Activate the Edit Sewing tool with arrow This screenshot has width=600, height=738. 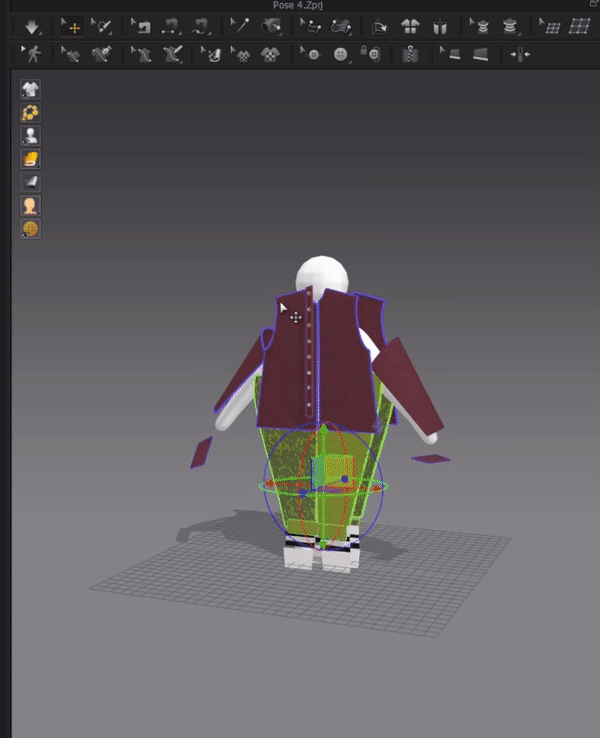coord(141,26)
